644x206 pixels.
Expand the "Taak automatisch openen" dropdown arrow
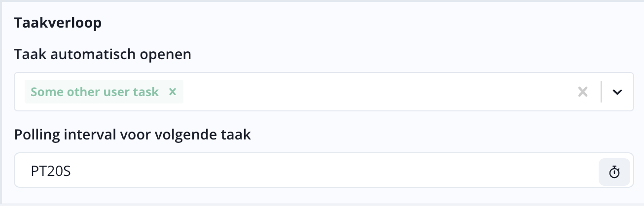tap(617, 92)
